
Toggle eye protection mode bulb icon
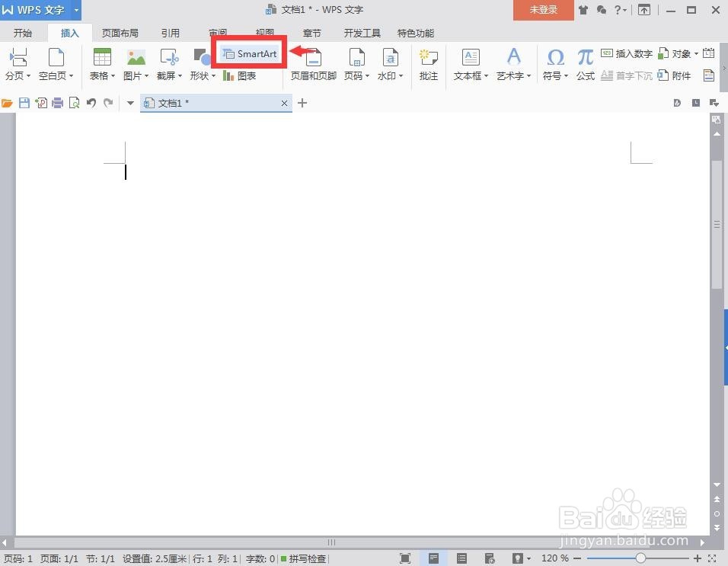[x=518, y=558]
